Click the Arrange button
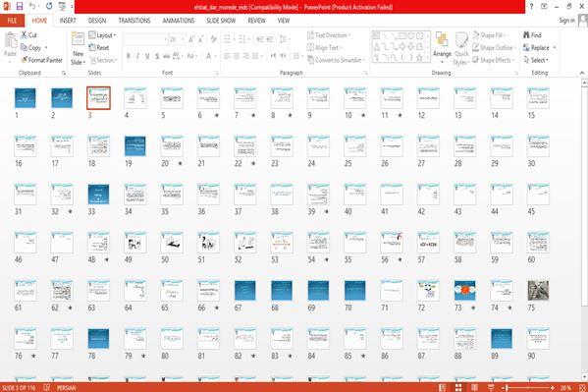The image size is (588, 392). pyautogui.click(x=442, y=47)
